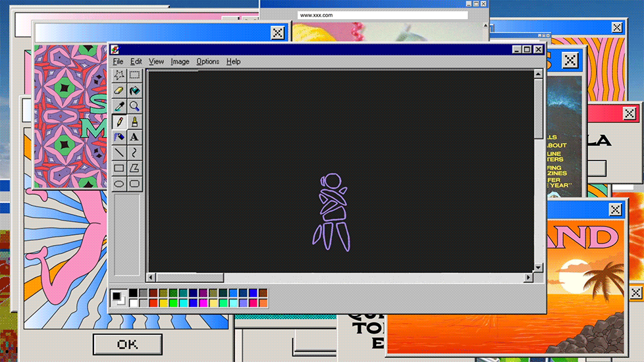Close the pink striped pattern window
The image size is (644, 362).
coord(617,28)
